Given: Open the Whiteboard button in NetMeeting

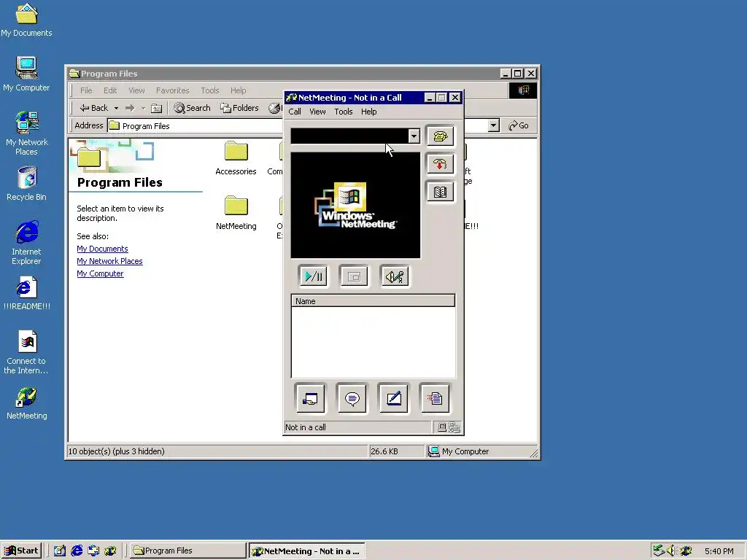Looking at the screenshot, I should coord(393,398).
